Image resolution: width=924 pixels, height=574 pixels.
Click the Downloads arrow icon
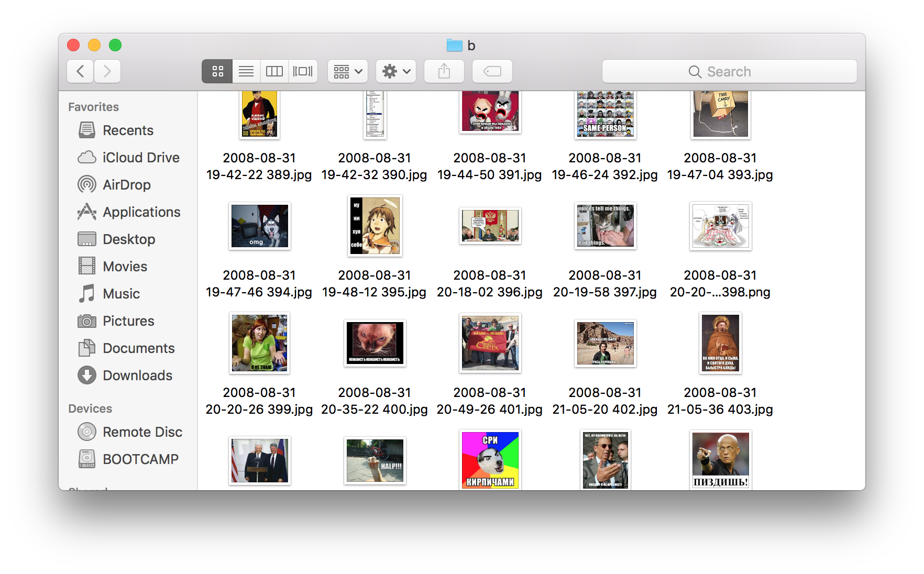pyautogui.click(x=87, y=375)
